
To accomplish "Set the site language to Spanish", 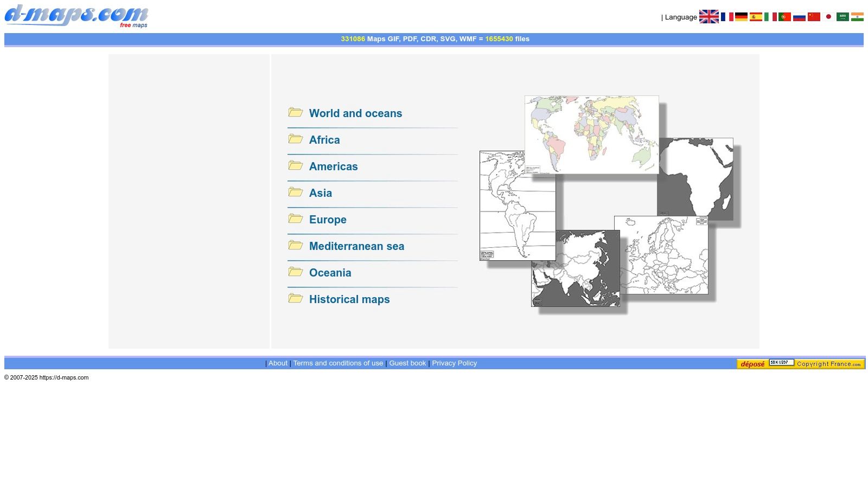I will [755, 17].
